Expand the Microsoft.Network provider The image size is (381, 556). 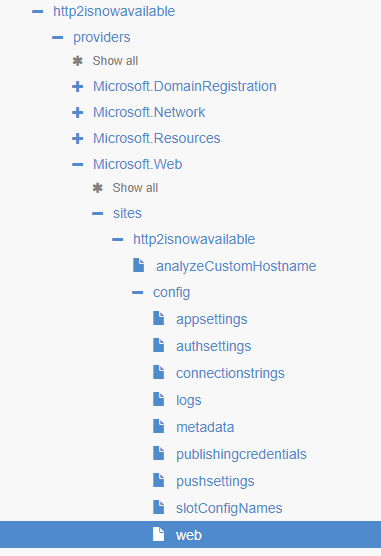coord(77,112)
